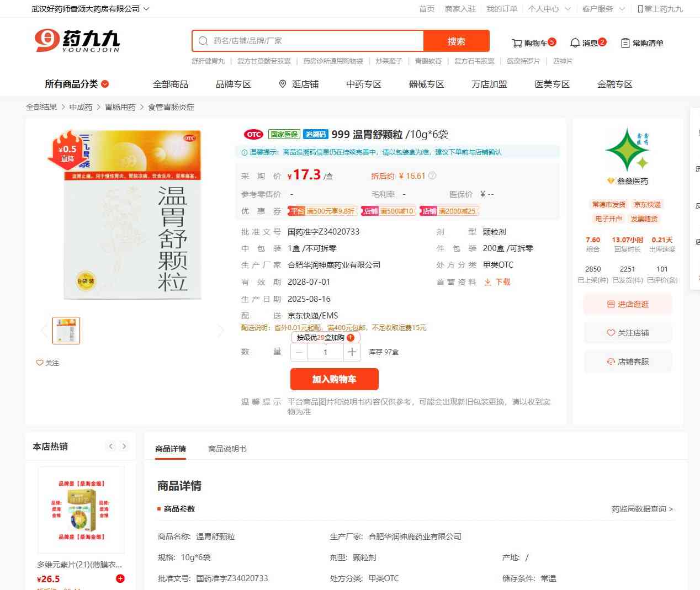Open the drug administration data query link
700x590 pixels.
point(642,509)
